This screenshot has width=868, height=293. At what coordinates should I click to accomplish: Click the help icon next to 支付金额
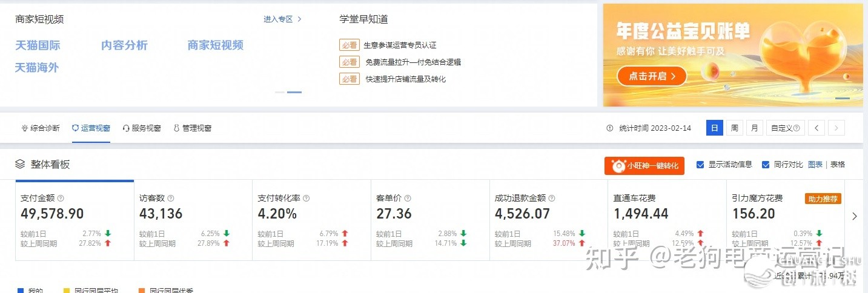pyautogui.click(x=61, y=198)
